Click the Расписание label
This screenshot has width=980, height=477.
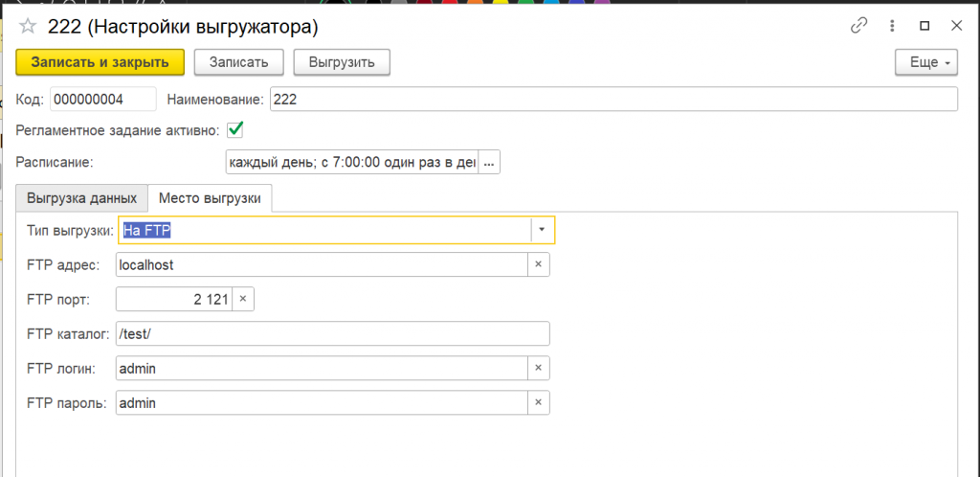55,163
